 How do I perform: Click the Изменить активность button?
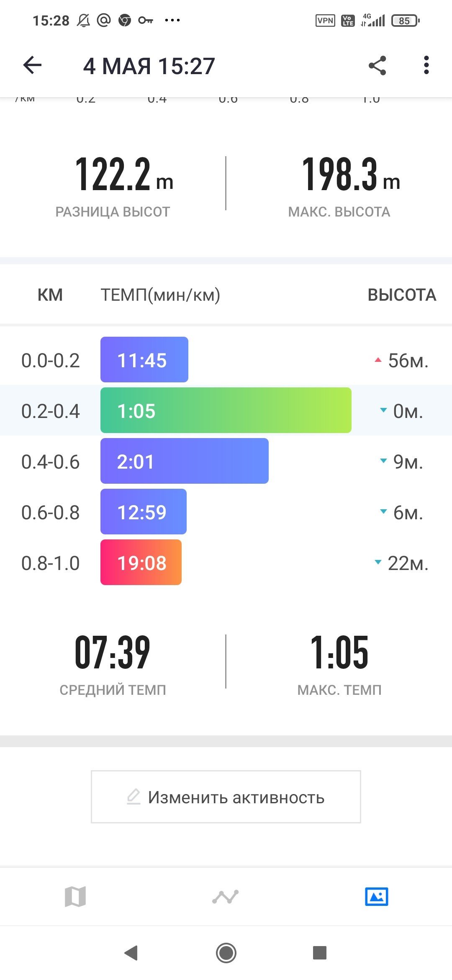pyautogui.click(x=226, y=797)
